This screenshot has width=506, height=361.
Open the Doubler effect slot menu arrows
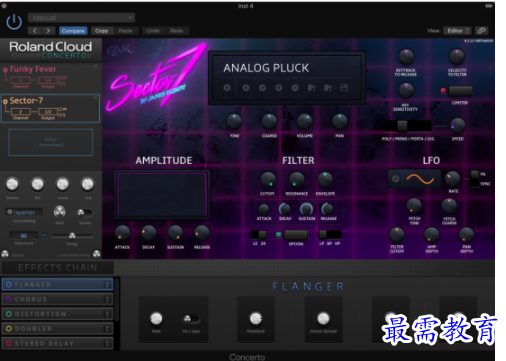point(107,328)
